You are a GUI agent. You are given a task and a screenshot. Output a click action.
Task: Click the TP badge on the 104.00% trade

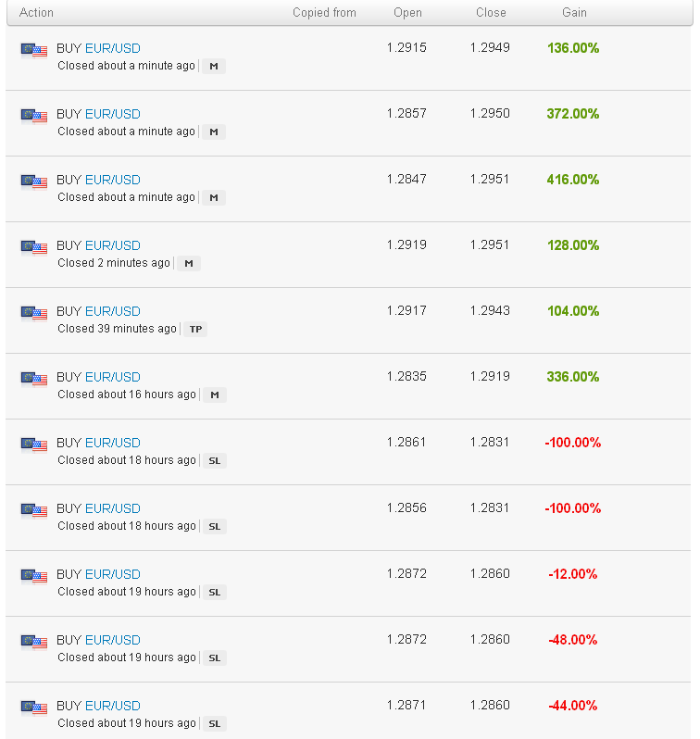pyautogui.click(x=195, y=329)
